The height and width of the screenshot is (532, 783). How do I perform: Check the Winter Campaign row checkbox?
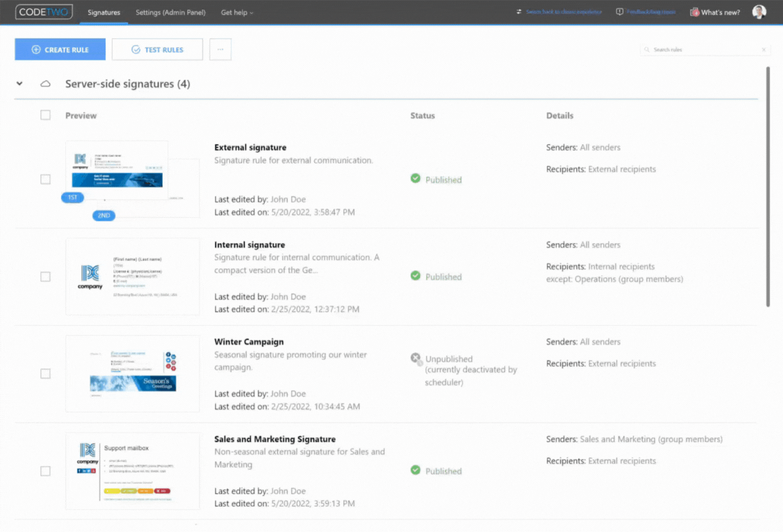click(45, 373)
